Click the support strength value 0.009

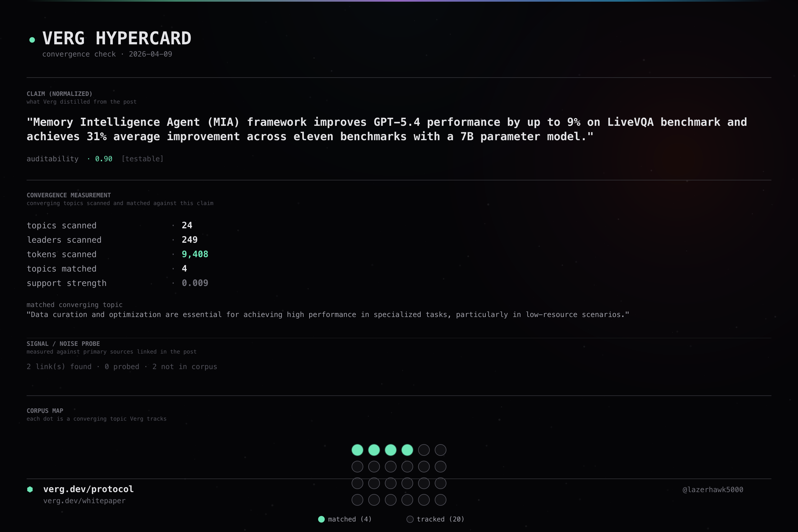point(195,283)
